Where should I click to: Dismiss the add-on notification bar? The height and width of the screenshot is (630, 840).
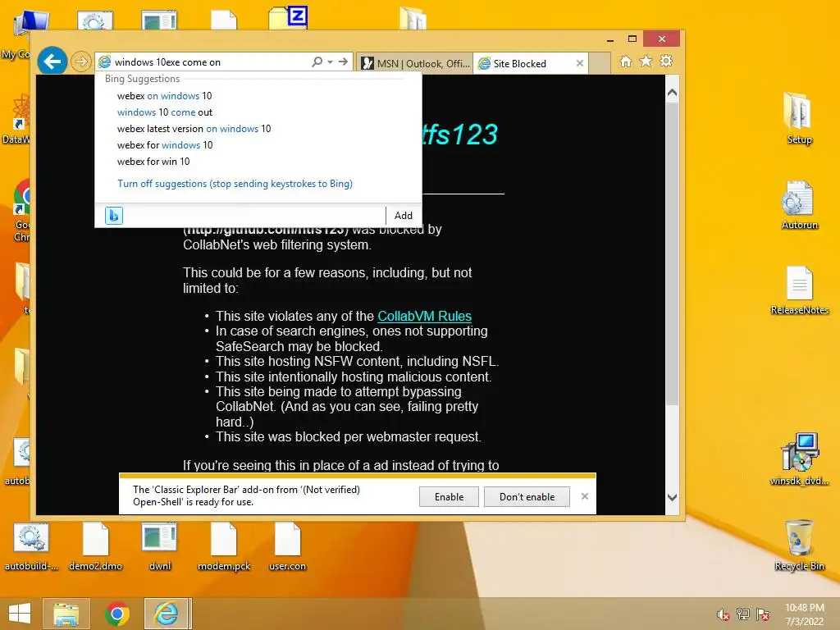[x=584, y=496]
